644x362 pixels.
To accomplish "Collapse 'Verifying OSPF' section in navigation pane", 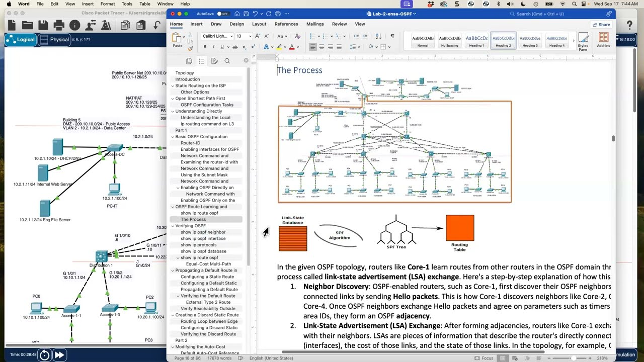I will tap(173, 226).
